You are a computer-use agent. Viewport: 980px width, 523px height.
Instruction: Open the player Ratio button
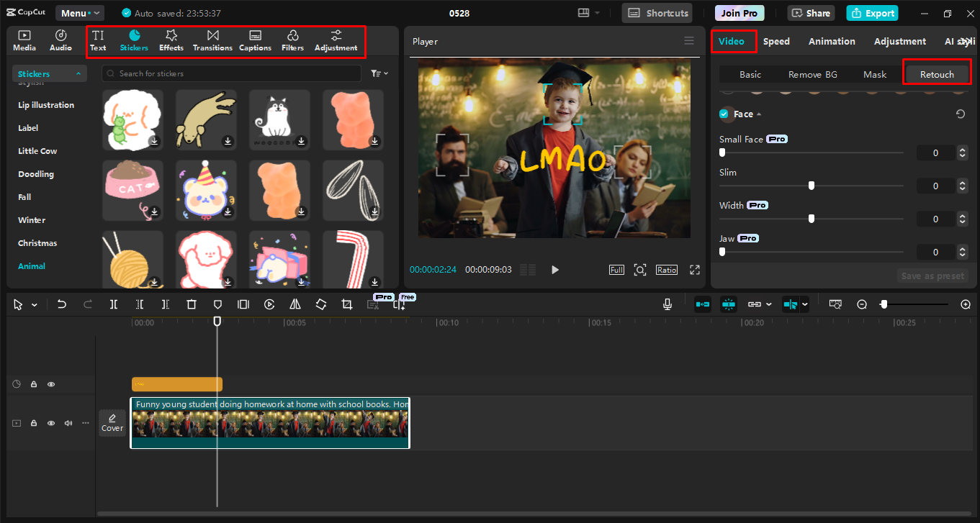[667, 270]
